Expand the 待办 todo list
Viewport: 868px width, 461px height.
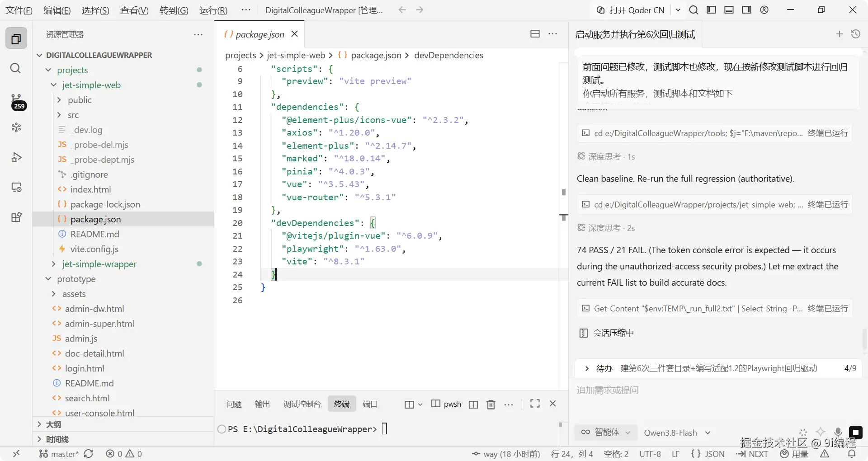click(x=587, y=368)
